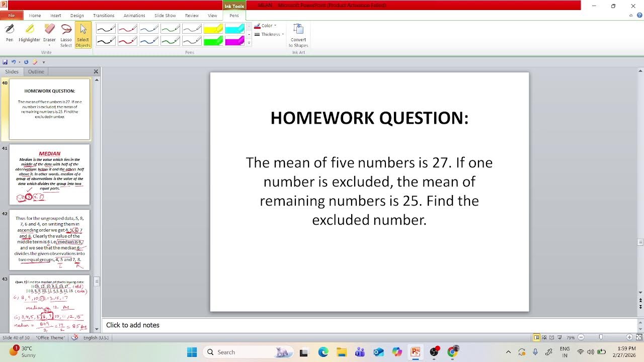Choose the green thin pen preset in top row
Viewport: 644px width, 362px height.
click(171, 29)
